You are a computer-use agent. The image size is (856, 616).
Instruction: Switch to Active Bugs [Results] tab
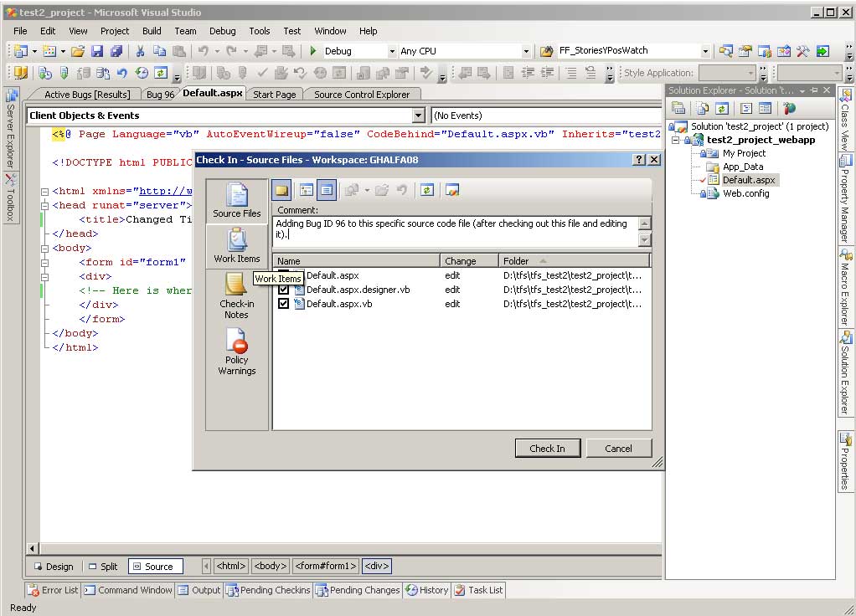(x=87, y=95)
